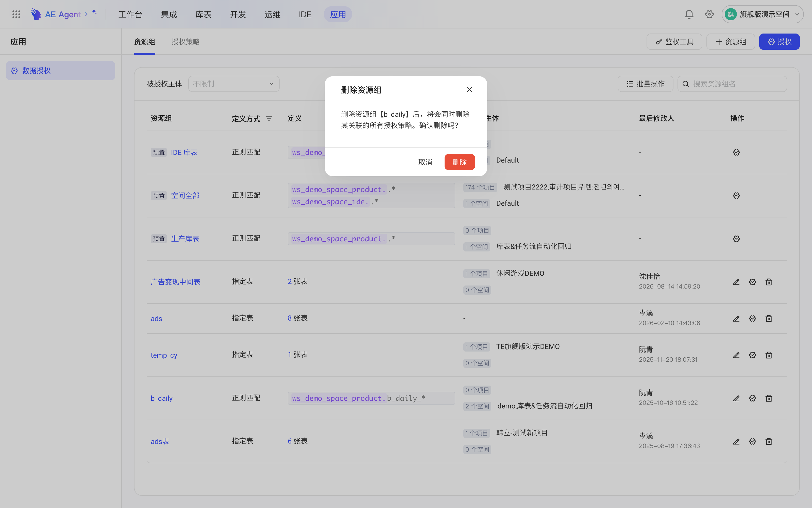Image resolution: width=812 pixels, height=508 pixels.
Task: Click the pencil icon in ads表 row
Action: pyautogui.click(x=736, y=441)
